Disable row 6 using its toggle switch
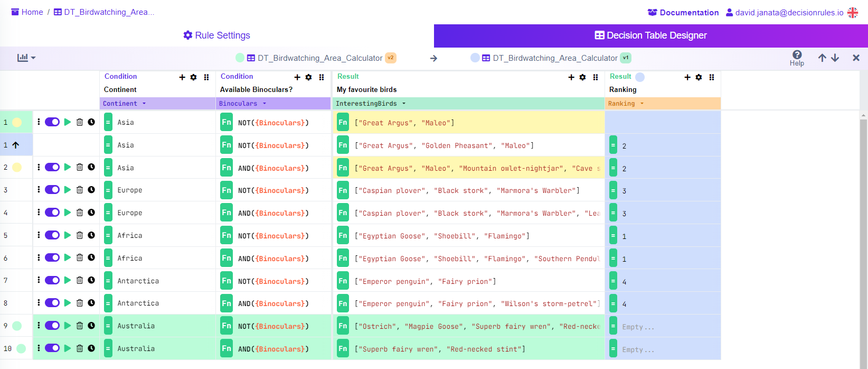This screenshot has height=369, width=868. [52, 258]
